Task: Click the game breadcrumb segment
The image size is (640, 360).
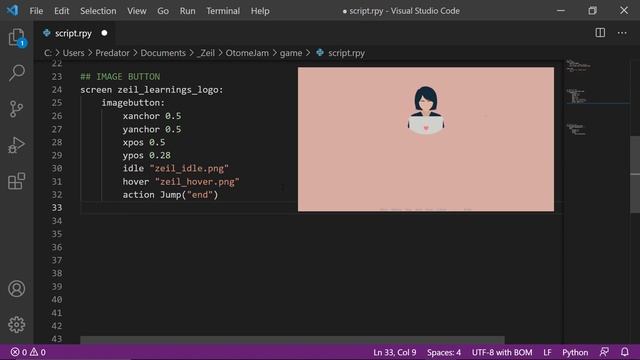Action: pos(291,53)
